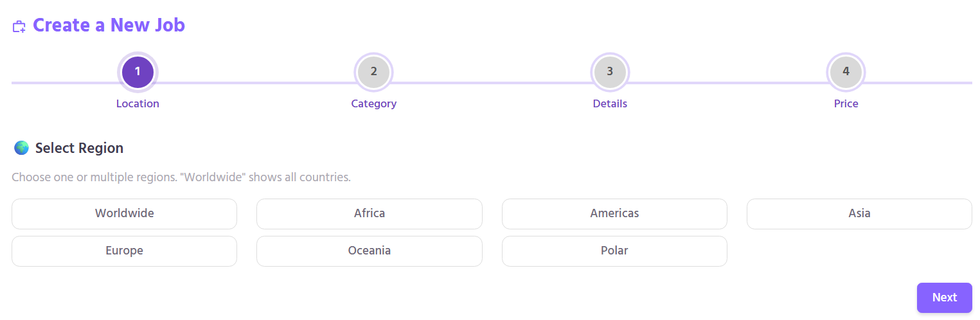Click the briefcase icon beside the page title
This screenshot has height=320, width=980.
tap(19, 26)
